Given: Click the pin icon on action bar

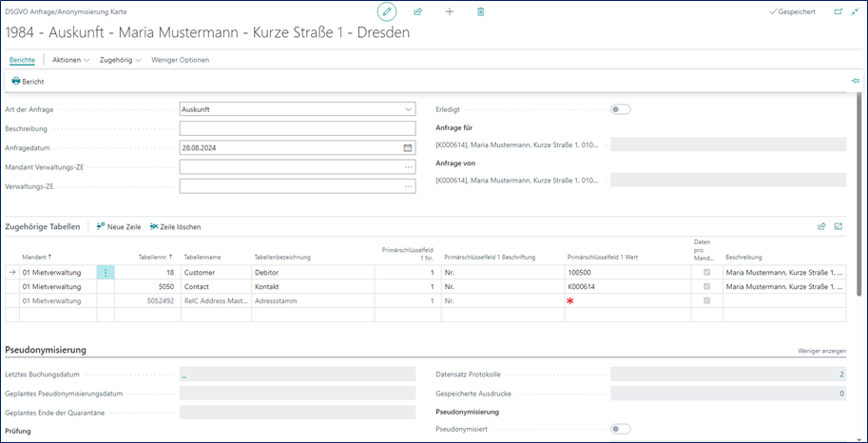Looking at the screenshot, I should (x=855, y=82).
